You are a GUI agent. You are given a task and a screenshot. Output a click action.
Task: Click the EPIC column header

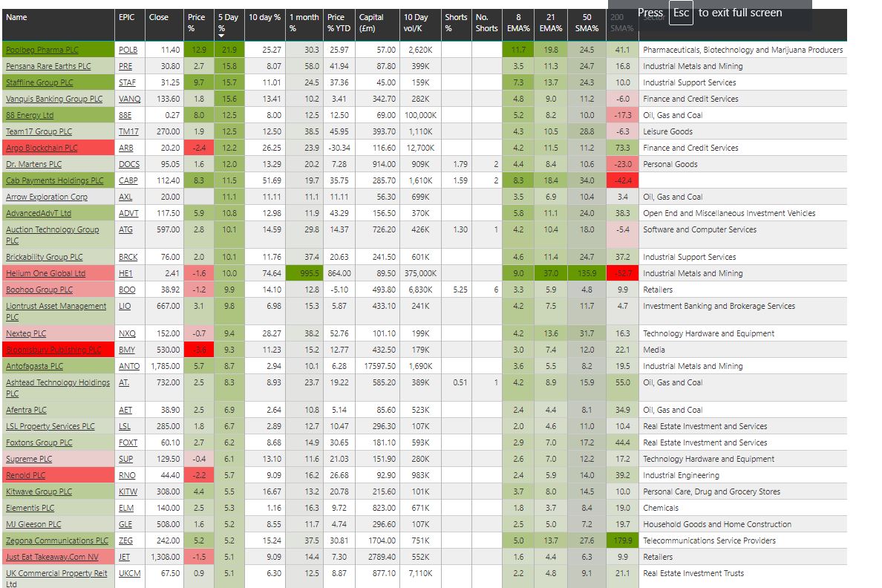[126, 17]
